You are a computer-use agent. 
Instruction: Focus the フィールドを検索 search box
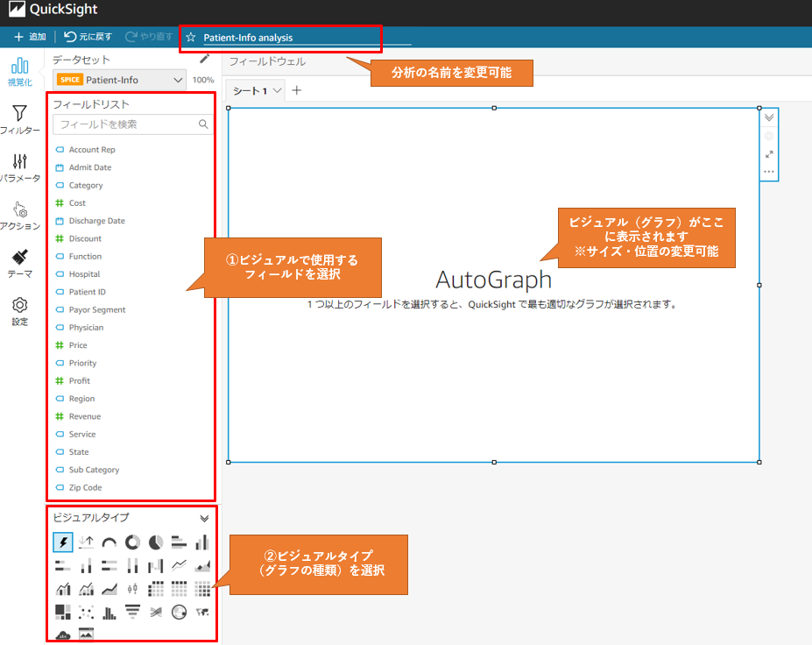point(132,124)
